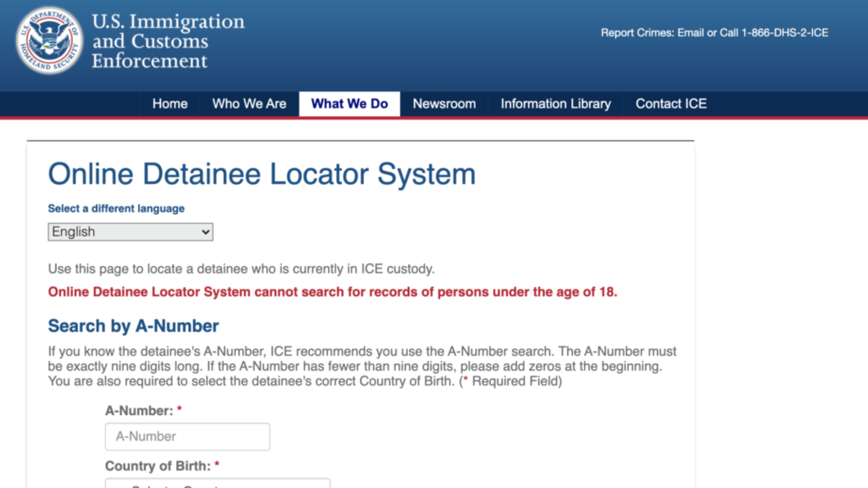Open the Newsroom section
868x488 pixels.
pyautogui.click(x=444, y=103)
